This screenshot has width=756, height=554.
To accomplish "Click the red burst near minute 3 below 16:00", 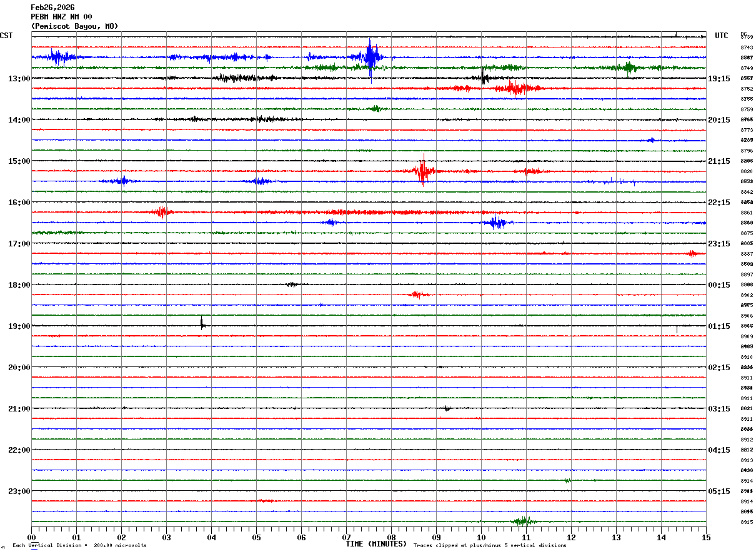I will [162, 212].
